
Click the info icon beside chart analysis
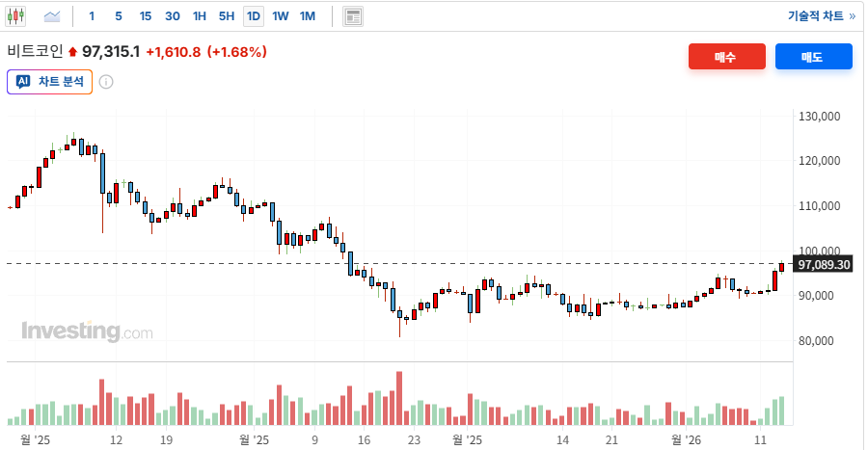click(106, 82)
